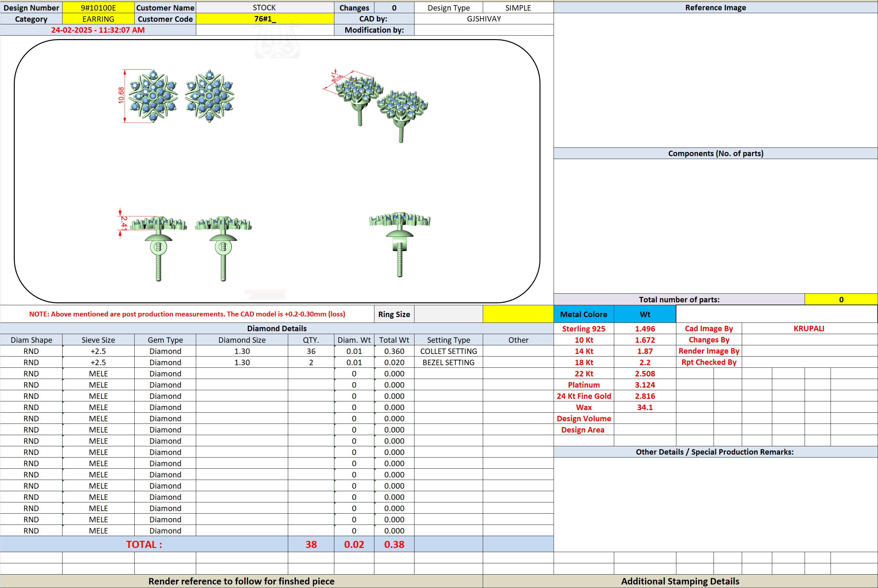Select the QTY value 36
This screenshot has height=588, width=878.
coord(311,351)
